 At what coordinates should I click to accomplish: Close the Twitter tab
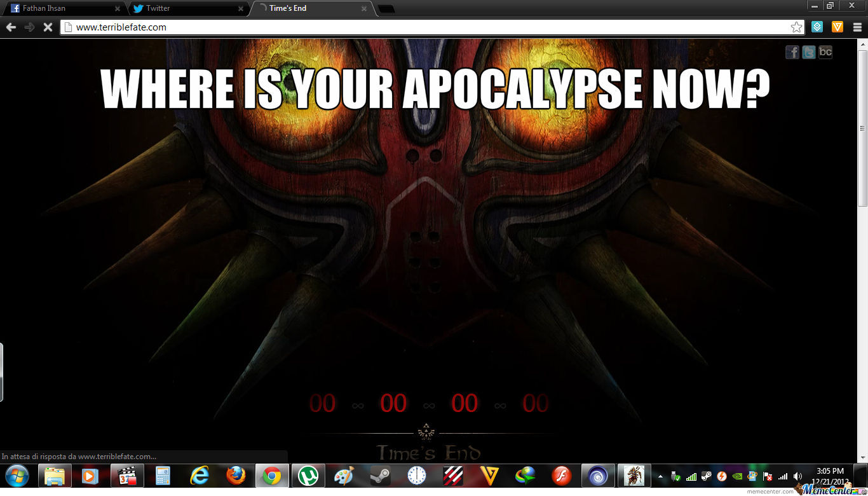241,9
